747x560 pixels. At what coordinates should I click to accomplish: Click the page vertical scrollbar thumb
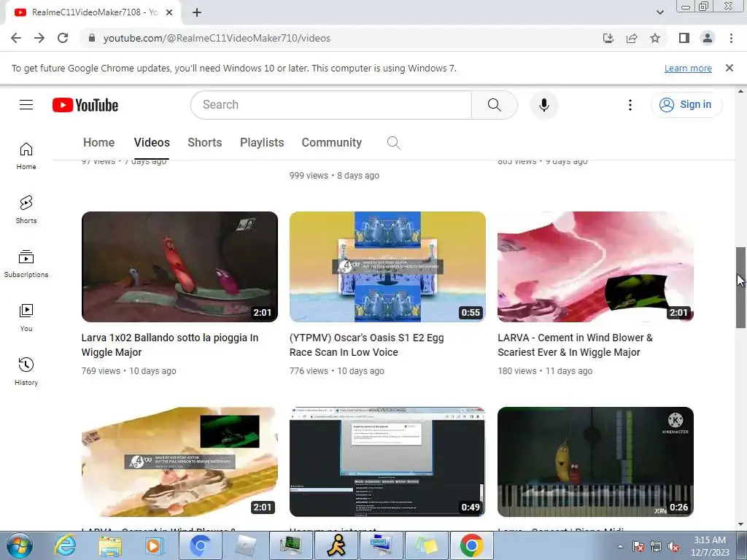pos(740,287)
